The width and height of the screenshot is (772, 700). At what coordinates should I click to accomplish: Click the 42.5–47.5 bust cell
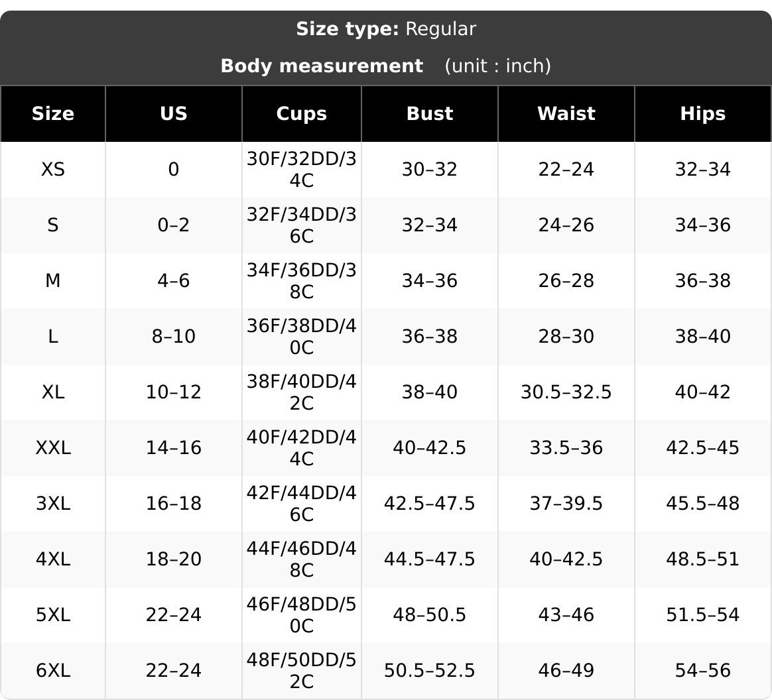(429, 503)
